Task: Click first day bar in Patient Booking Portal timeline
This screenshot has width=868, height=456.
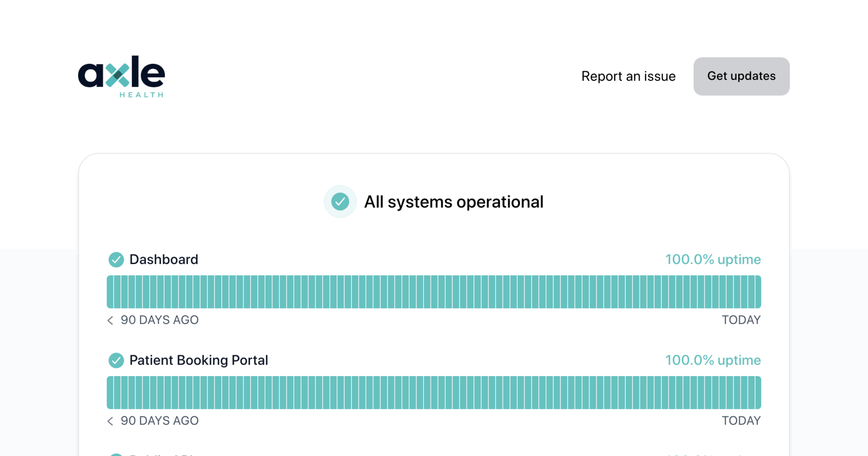Action: pos(110,392)
